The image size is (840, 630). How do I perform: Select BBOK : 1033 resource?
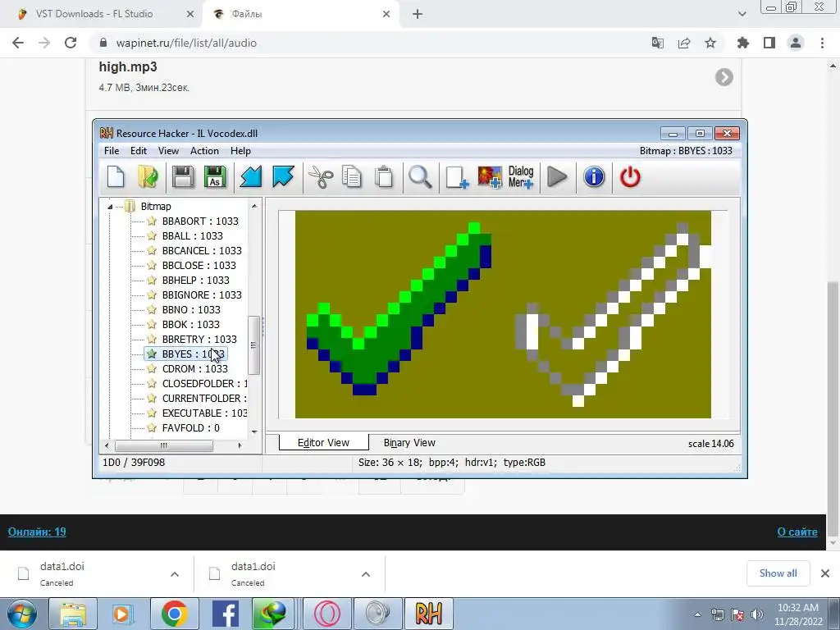click(190, 324)
